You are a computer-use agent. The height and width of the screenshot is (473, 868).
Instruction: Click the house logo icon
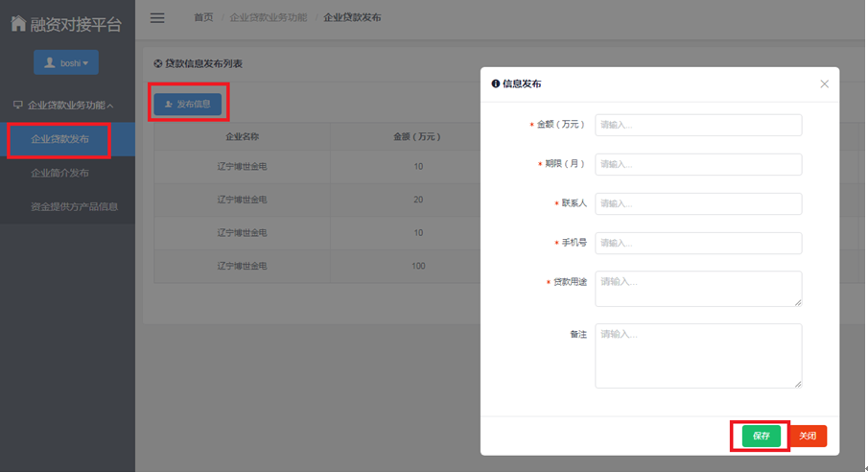(x=17, y=22)
